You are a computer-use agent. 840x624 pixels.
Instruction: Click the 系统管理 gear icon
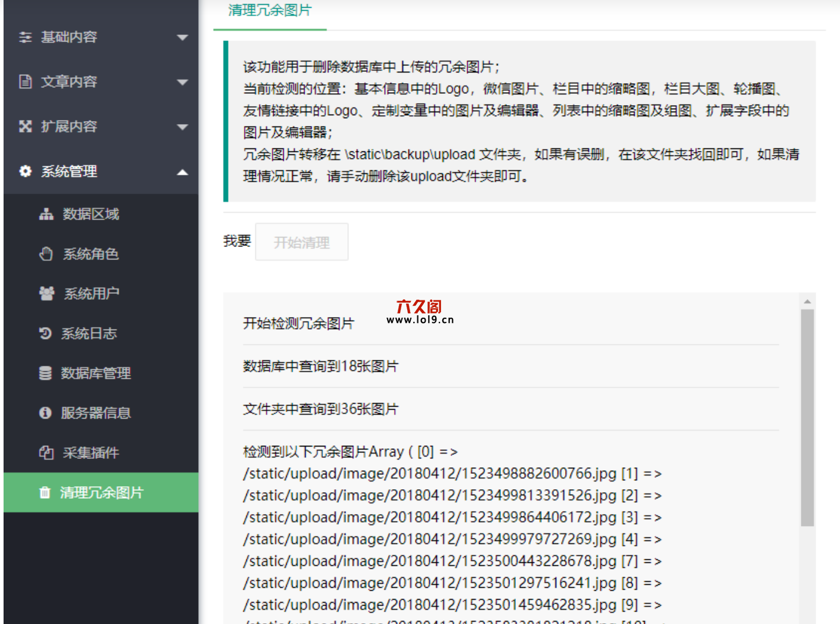tap(25, 172)
